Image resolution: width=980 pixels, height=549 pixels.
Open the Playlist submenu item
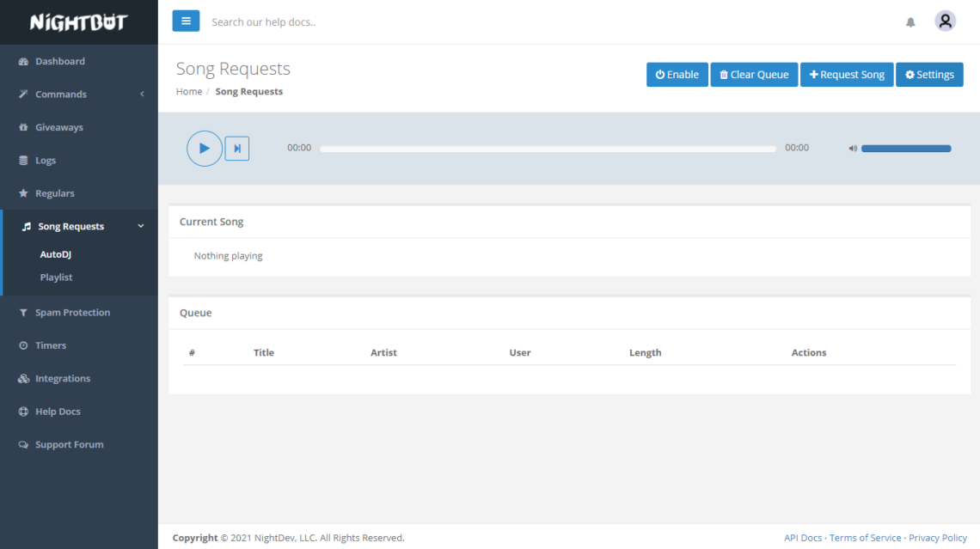click(56, 278)
